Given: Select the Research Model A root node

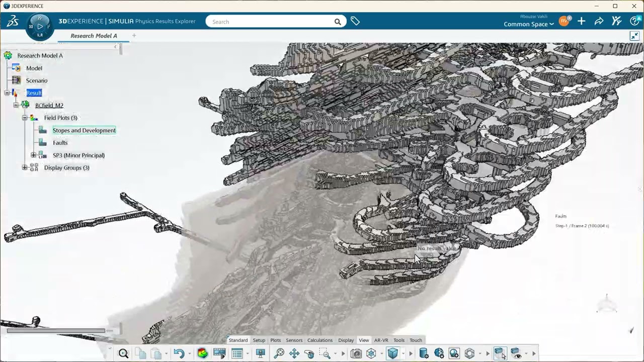Looking at the screenshot, I should pos(40,56).
